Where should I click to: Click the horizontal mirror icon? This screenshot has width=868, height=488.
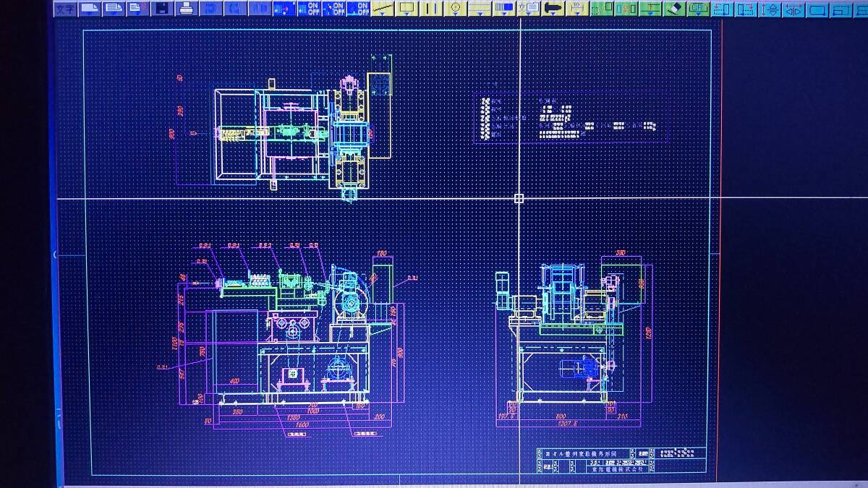[x=794, y=9]
